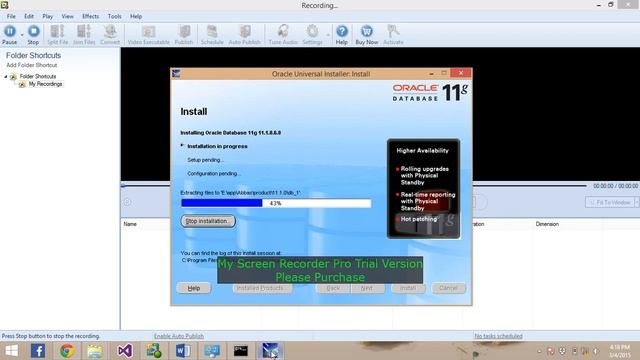The width and height of the screenshot is (640, 360).
Task: Select My Recordings in the folder tree
Action: (x=45, y=84)
